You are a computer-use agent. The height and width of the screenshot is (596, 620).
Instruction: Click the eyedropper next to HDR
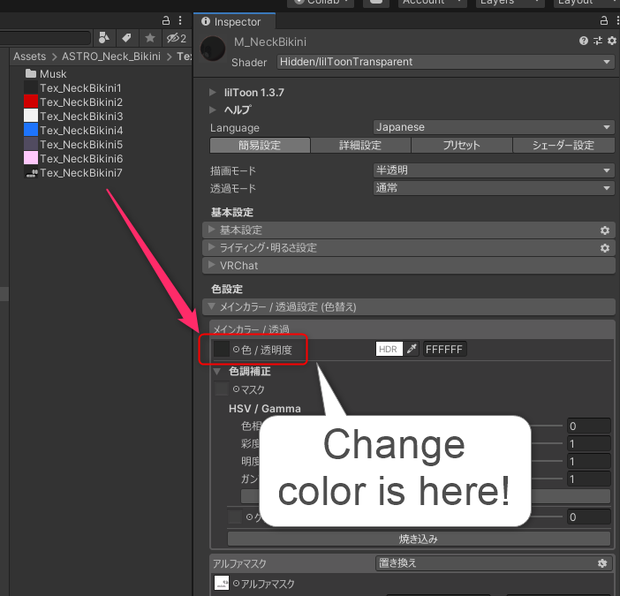(412, 349)
